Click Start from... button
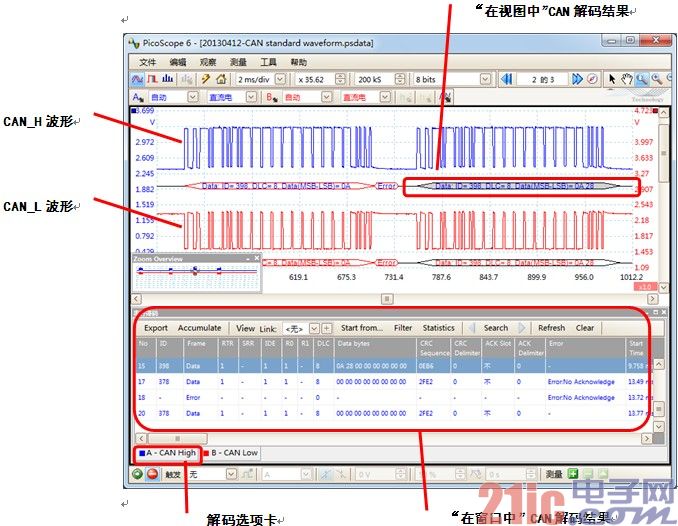The width and height of the screenshot is (678, 526). pos(362,328)
